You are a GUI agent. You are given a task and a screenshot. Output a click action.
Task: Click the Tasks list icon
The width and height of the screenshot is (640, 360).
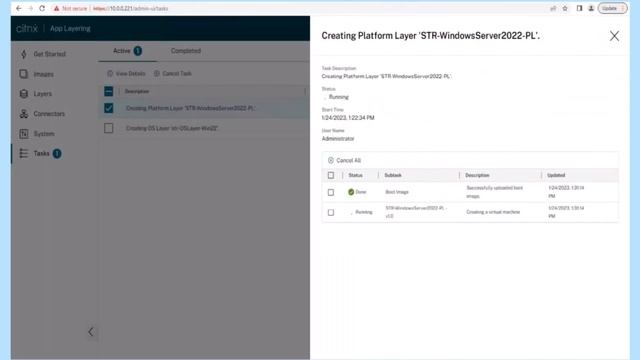pos(24,153)
